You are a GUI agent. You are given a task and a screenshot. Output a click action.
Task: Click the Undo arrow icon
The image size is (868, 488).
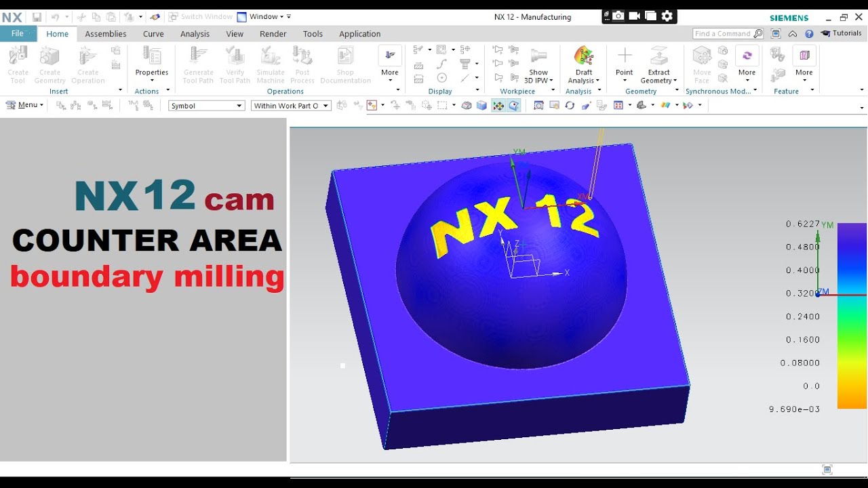coord(56,17)
